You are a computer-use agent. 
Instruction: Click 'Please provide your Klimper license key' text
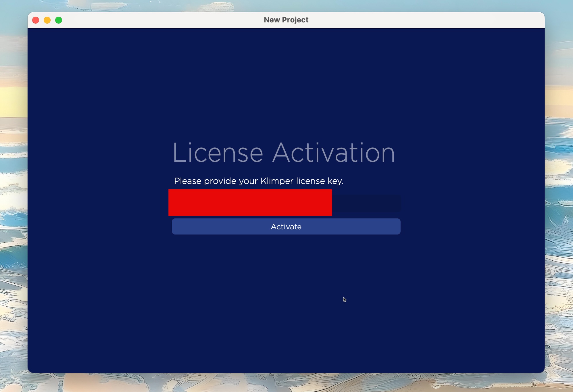(259, 181)
